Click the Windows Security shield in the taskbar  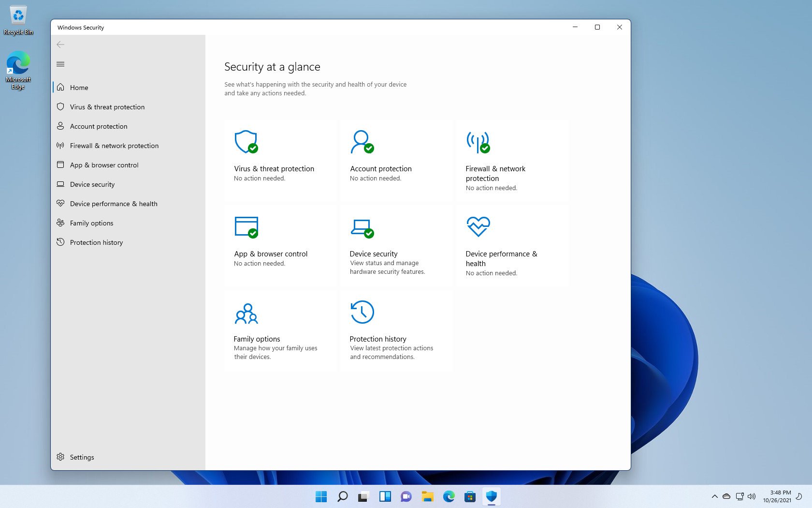point(491,496)
